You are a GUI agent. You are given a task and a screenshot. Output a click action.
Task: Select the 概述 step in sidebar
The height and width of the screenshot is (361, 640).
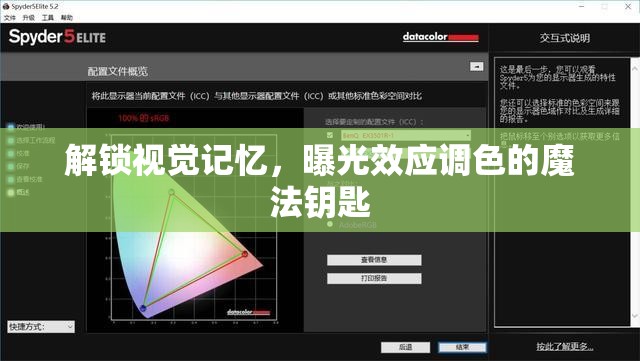click(19, 192)
